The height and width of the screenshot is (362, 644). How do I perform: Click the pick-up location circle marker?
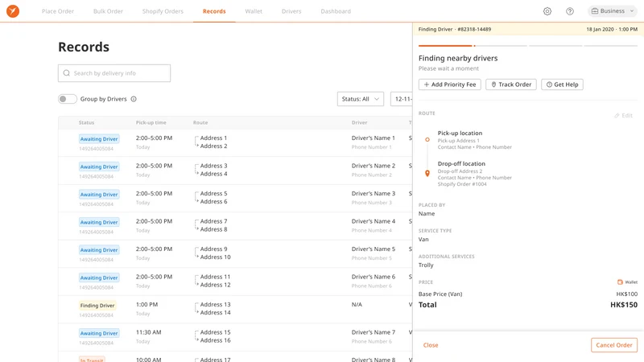pos(427,139)
